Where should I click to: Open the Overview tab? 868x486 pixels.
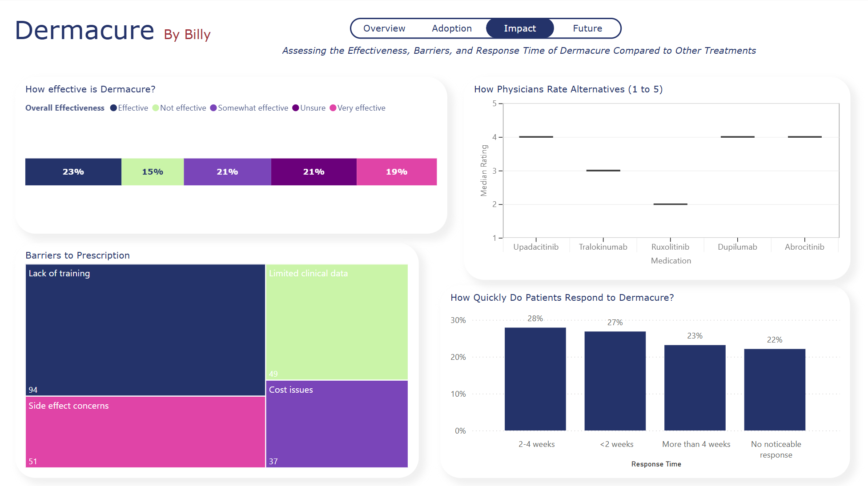coord(384,28)
